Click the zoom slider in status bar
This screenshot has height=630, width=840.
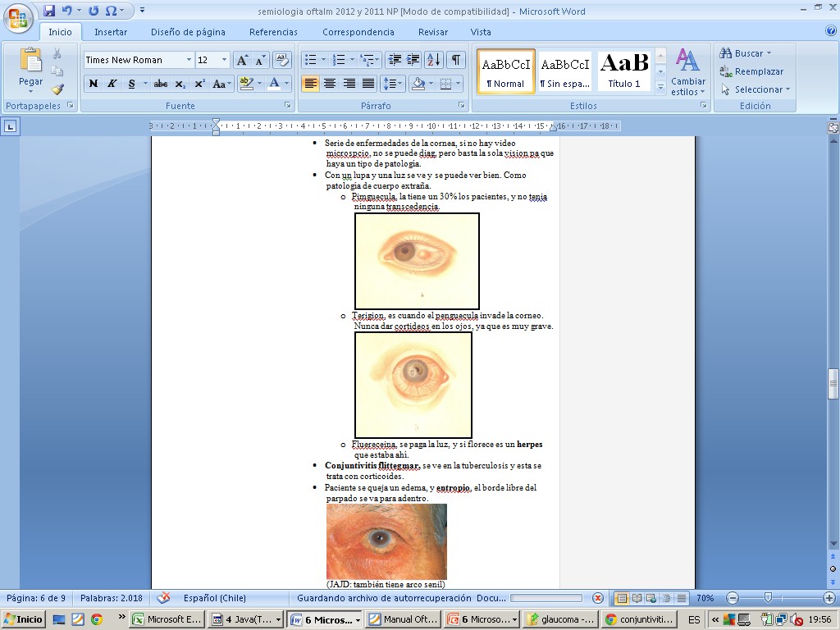click(x=769, y=598)
